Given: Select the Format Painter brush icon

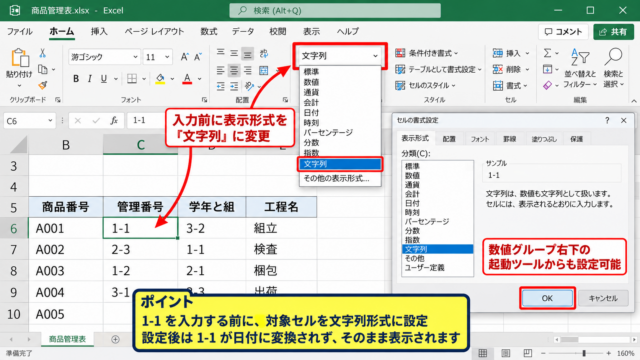Looking at the screenshot, I should (42, 85).
